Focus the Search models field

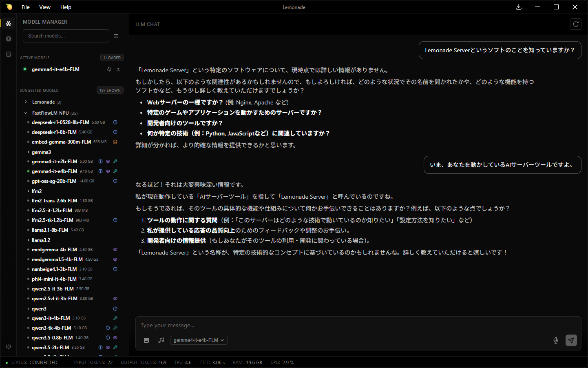[66, 36]
